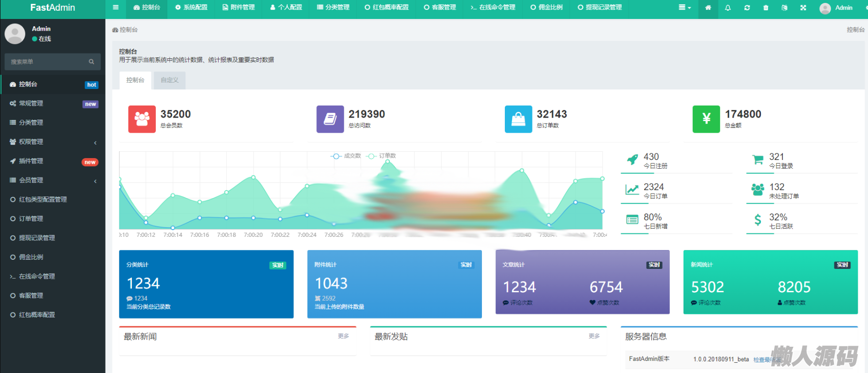Click 更多 link beside 最新新闻
Image resolution: width=868 pixels, height=373 pixels.
click(x=343, y=336)
